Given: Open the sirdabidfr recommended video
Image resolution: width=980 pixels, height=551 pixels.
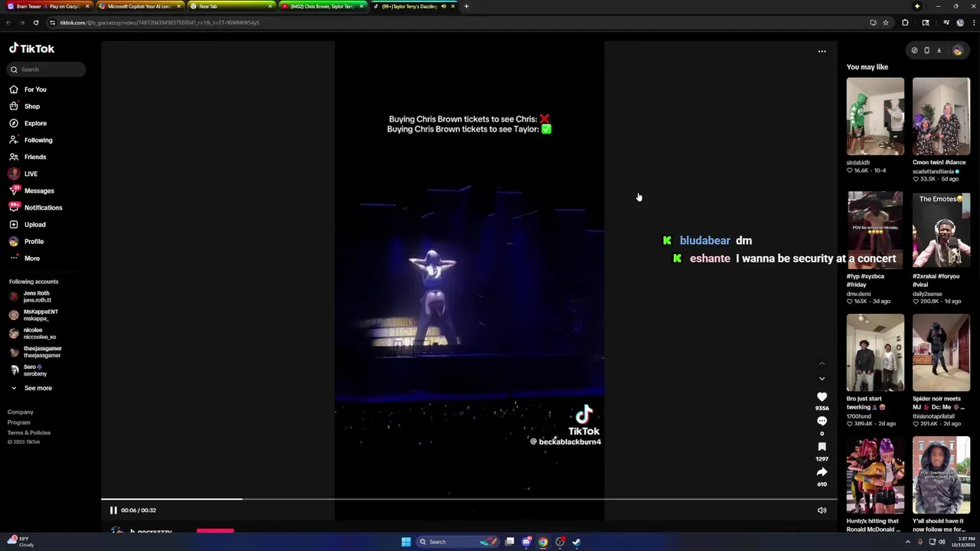Looking at the screenshot, I should tap(875, 116).
